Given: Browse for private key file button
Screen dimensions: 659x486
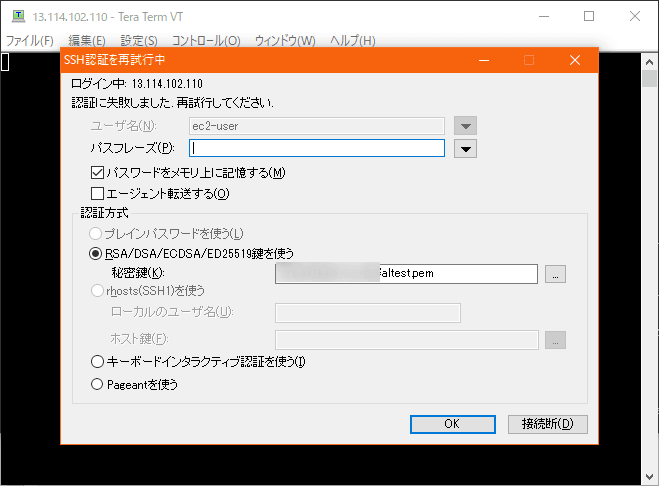Looking at the screenshot, I should 555,274.
